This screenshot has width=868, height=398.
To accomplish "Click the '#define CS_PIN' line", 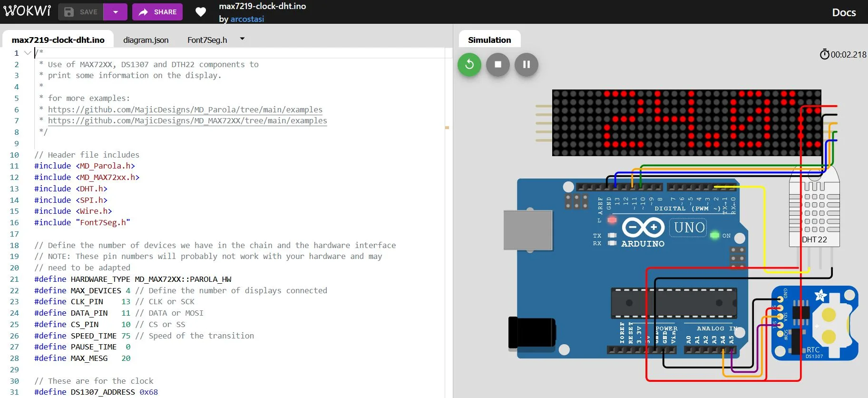I will click(x=110, y=324).
